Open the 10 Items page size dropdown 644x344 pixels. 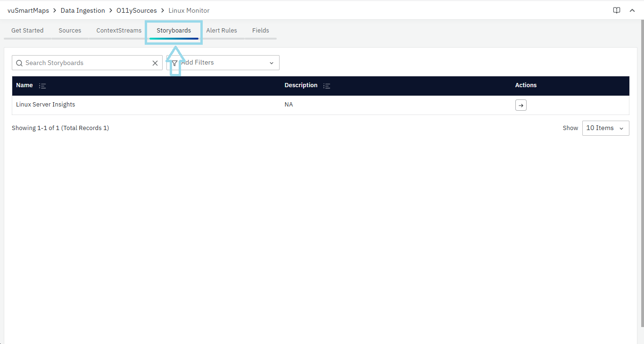coord(605,128)
